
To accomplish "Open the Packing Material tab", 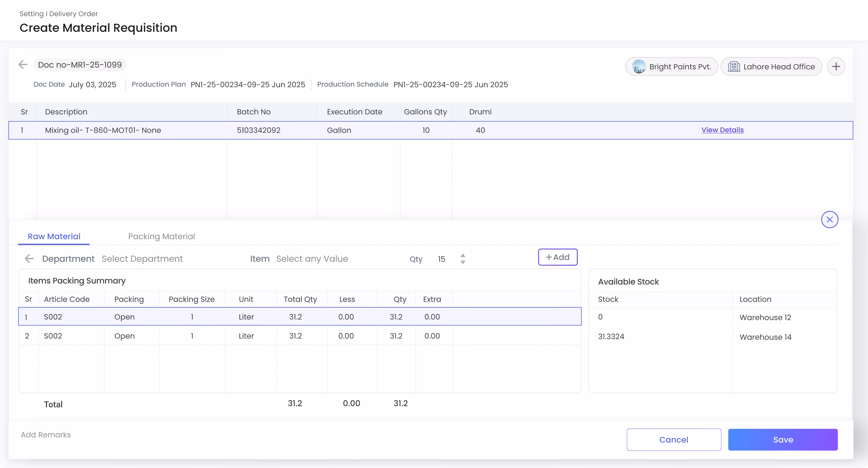I will tap(162, 236).
